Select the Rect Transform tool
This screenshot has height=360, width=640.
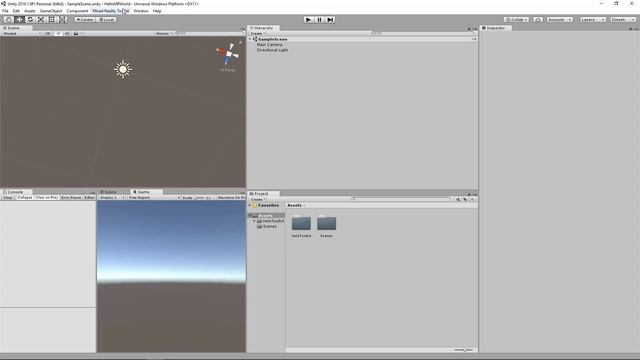coord(52,20)
